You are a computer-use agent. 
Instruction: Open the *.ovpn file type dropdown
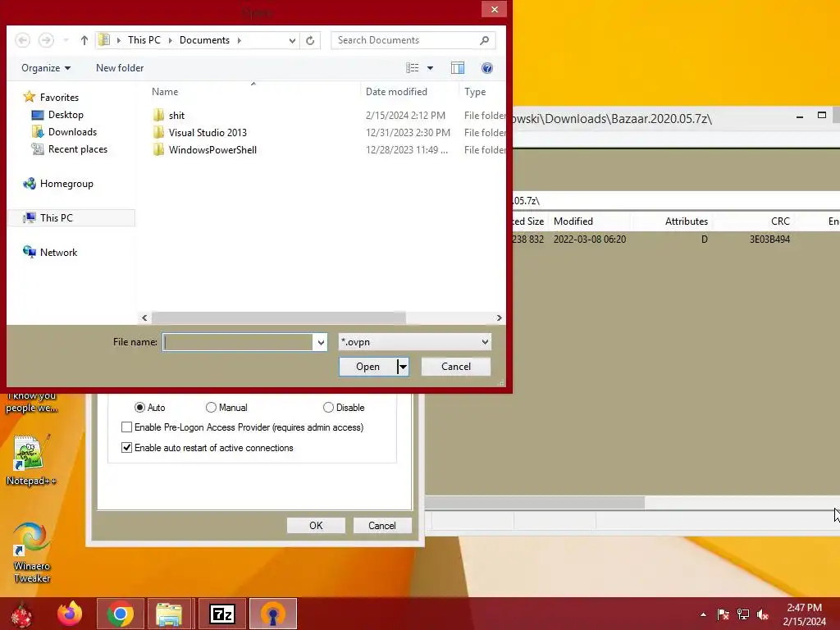click(414, 342)
